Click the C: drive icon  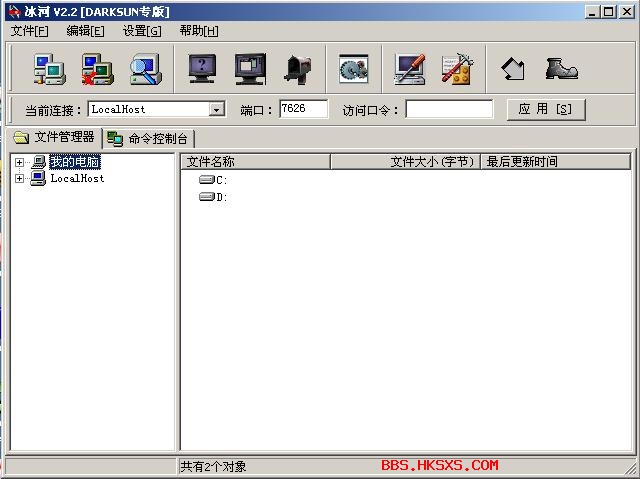click(x=207, y=180)
